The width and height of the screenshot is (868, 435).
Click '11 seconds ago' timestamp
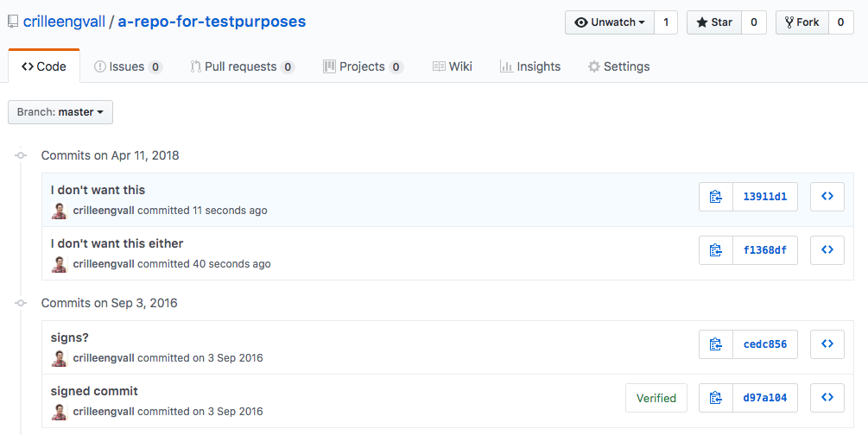230,211
